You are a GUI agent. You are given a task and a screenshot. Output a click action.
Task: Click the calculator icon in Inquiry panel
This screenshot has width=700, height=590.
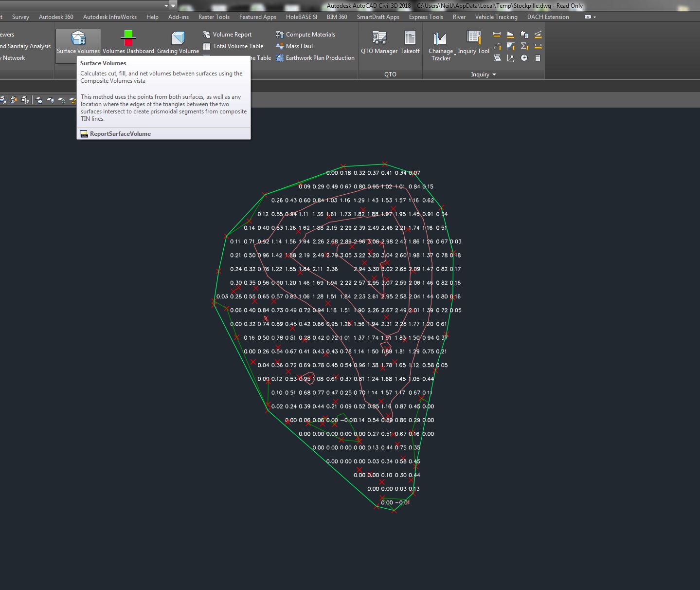(x=538, y=58)
